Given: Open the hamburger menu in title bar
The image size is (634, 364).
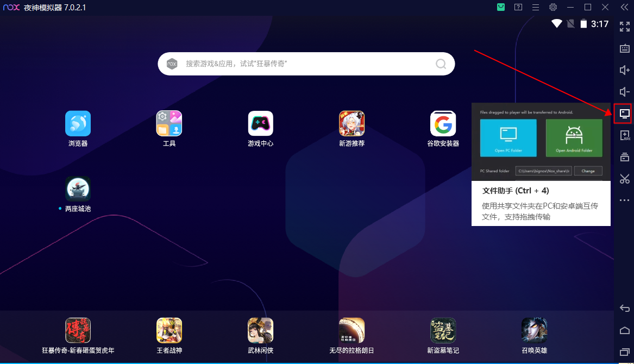Looking at the screenshot, I should (535, 7).
